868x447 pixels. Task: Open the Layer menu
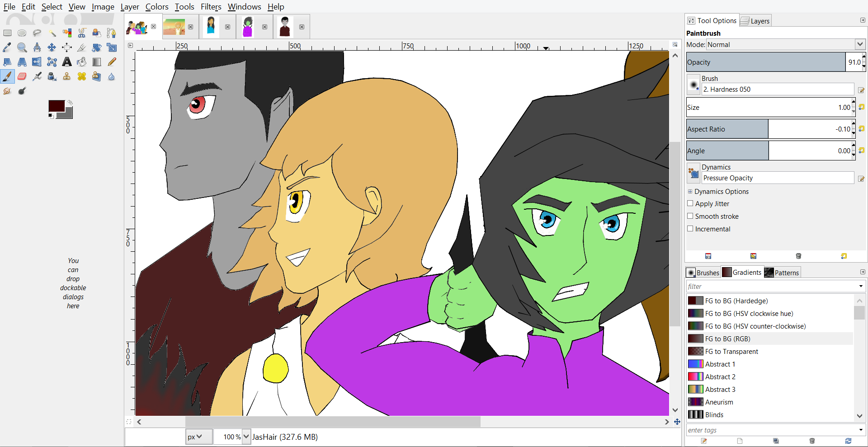pos(130,7)
